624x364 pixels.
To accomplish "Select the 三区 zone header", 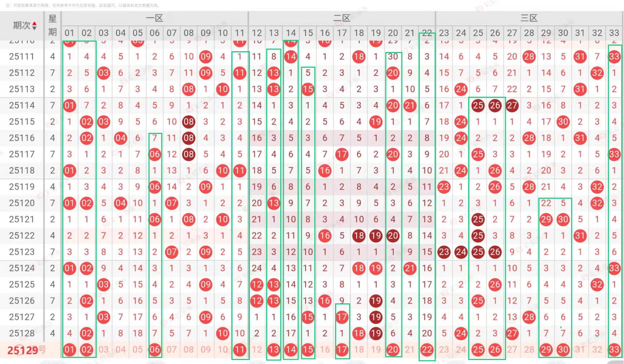I will [529, 18].
